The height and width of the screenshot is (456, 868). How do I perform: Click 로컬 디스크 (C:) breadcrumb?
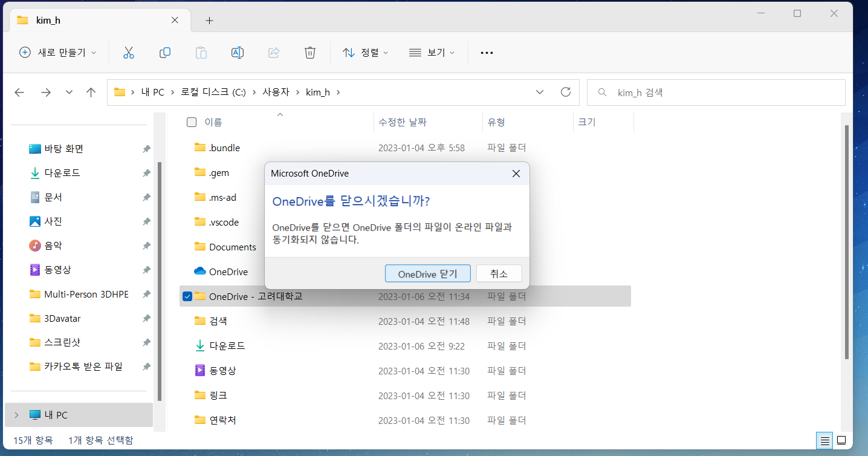[213, 93]
